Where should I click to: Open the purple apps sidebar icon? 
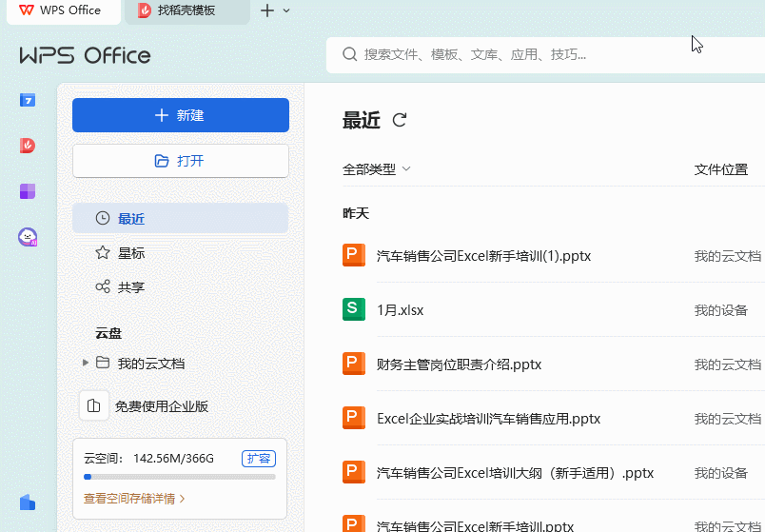pos(28,191)
